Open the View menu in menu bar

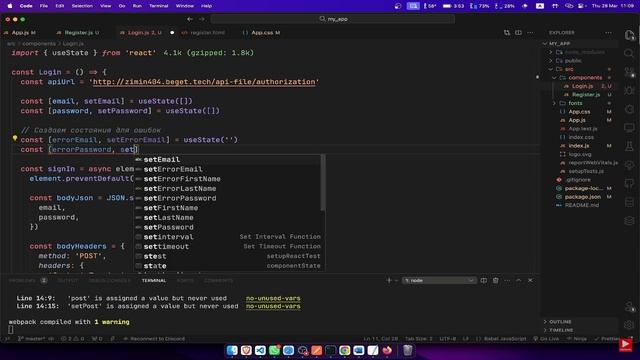[x=105, y=6]
